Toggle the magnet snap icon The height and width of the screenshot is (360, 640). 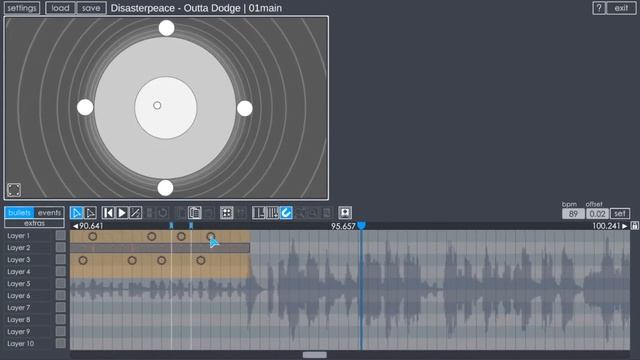(286, 213)
